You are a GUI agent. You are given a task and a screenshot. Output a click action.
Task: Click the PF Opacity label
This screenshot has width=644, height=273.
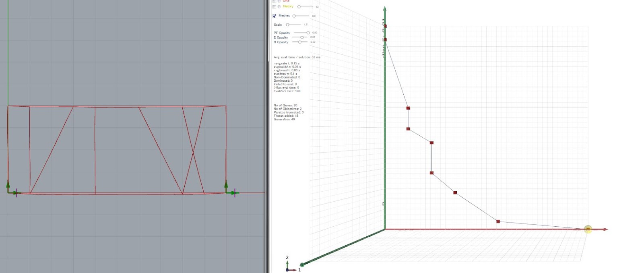pyautogui.click(x=282, y=33)
